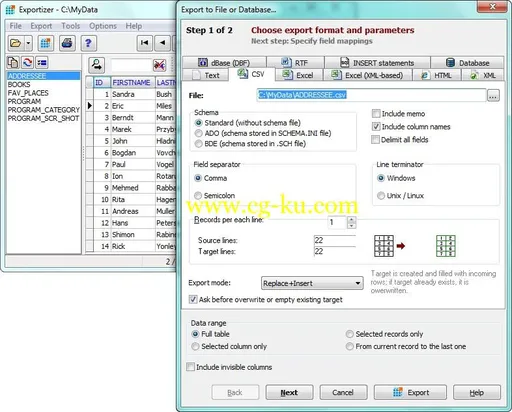Click the browse (...) button next to File
Viewport: 512px width, 412px height.
click(x=493, y=96)
